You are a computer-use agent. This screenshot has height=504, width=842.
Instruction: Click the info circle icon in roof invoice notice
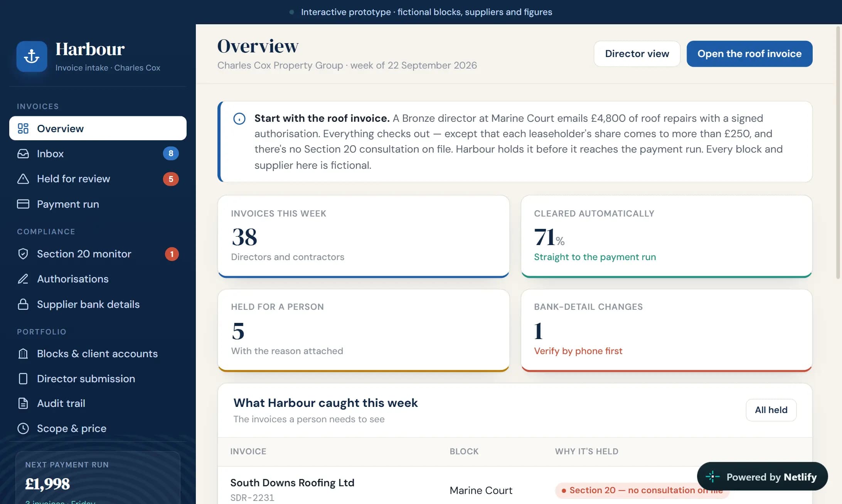tap(239, 118)
